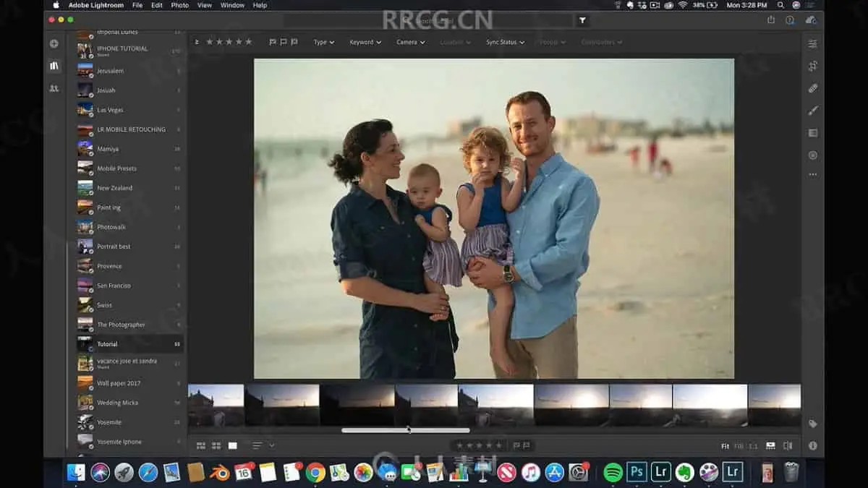Switch to square grid view icon

click(x=216, y=446)
